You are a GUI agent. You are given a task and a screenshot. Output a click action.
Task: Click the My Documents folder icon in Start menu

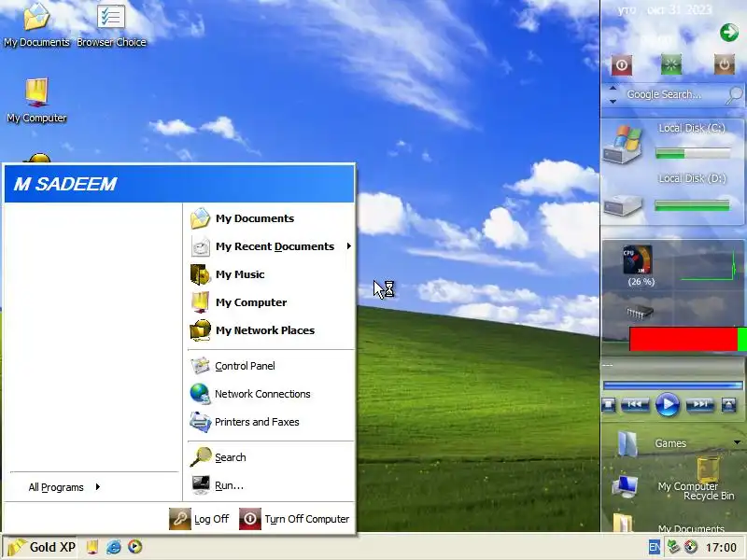(x=200, y=218)
